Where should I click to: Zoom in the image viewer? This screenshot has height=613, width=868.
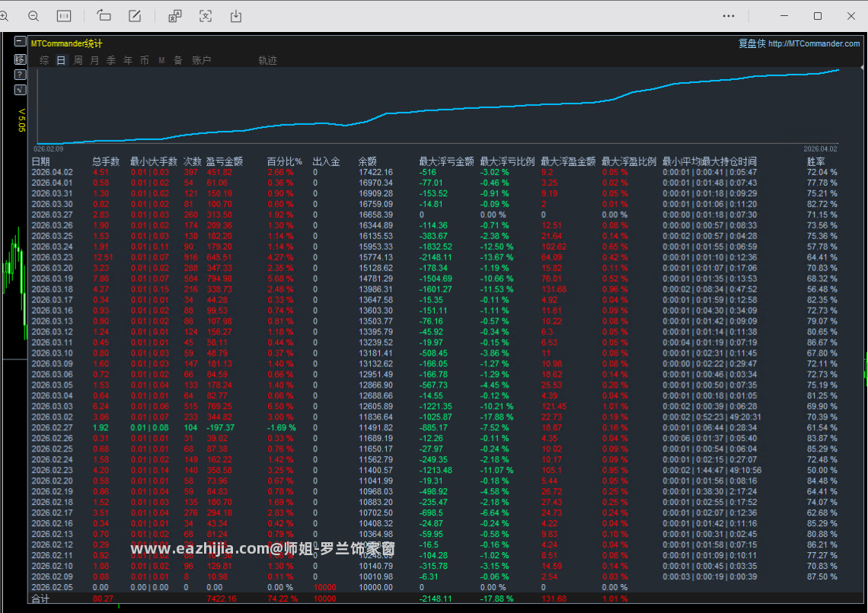point(3,16)
